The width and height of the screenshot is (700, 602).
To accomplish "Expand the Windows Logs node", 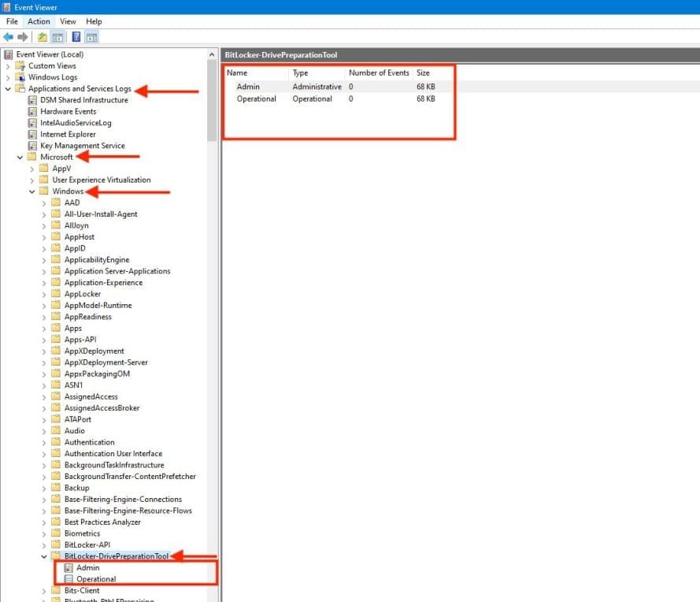I will (x=9, y=77).
